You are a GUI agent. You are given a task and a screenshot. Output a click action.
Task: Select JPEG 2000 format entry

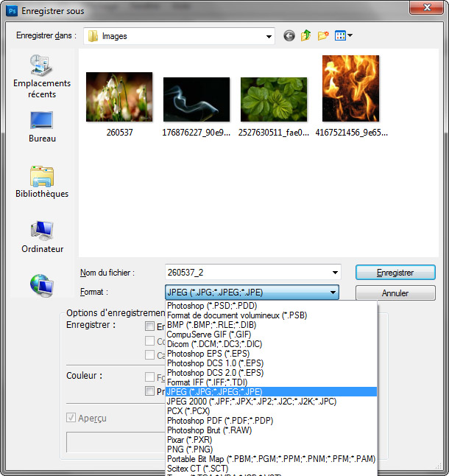click(x=272, y=402)
